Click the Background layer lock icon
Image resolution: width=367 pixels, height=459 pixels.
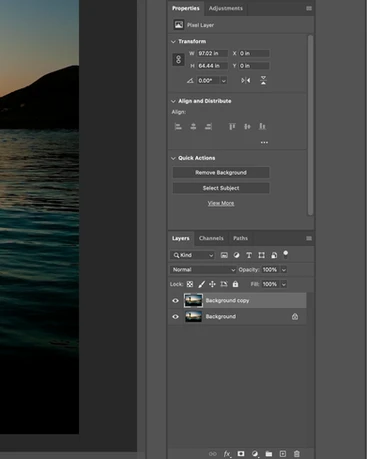click(x=295, y=317)
